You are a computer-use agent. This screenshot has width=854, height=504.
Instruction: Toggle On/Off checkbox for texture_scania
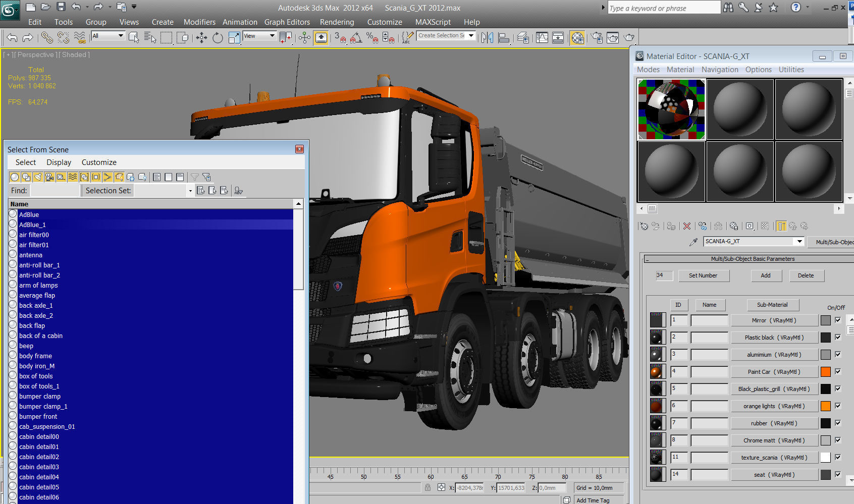(x=838, y=457)
